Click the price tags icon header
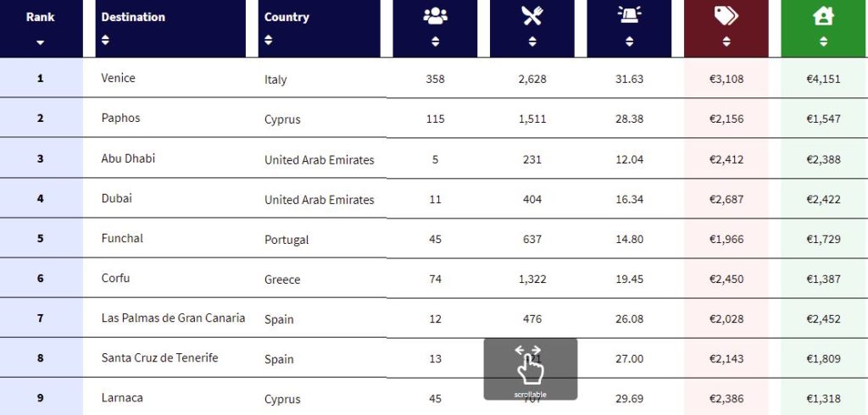 click(726, 15)
